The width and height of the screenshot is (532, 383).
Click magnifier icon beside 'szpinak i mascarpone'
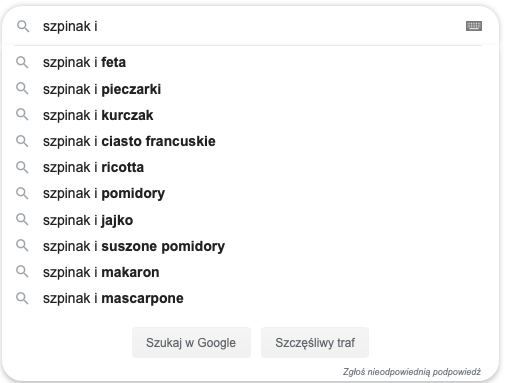click(22, 298)
